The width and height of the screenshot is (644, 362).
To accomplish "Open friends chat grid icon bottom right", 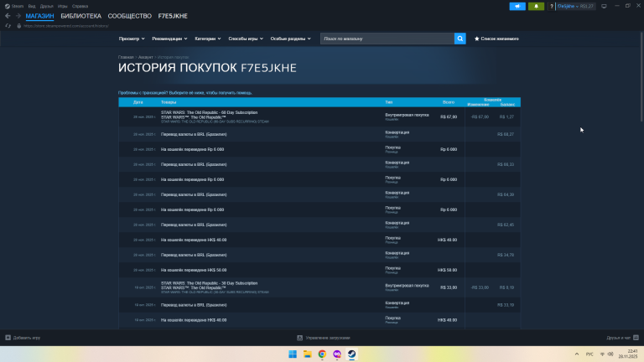I will pos(636,338).
